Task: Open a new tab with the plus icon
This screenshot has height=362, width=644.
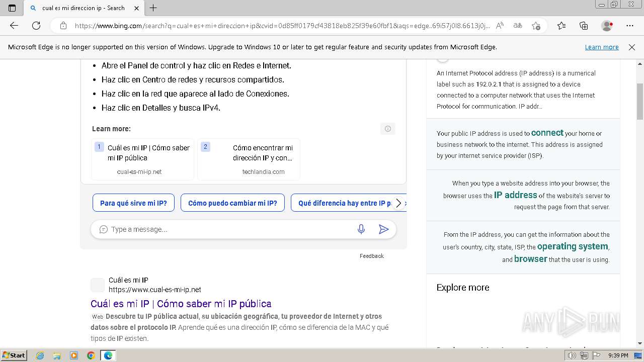Action: (x=153, y=8)
